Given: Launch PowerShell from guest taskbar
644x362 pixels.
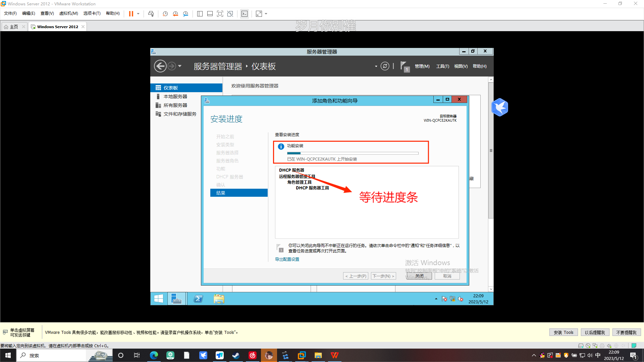Looking at the screenshot, I should pos(198,299).
